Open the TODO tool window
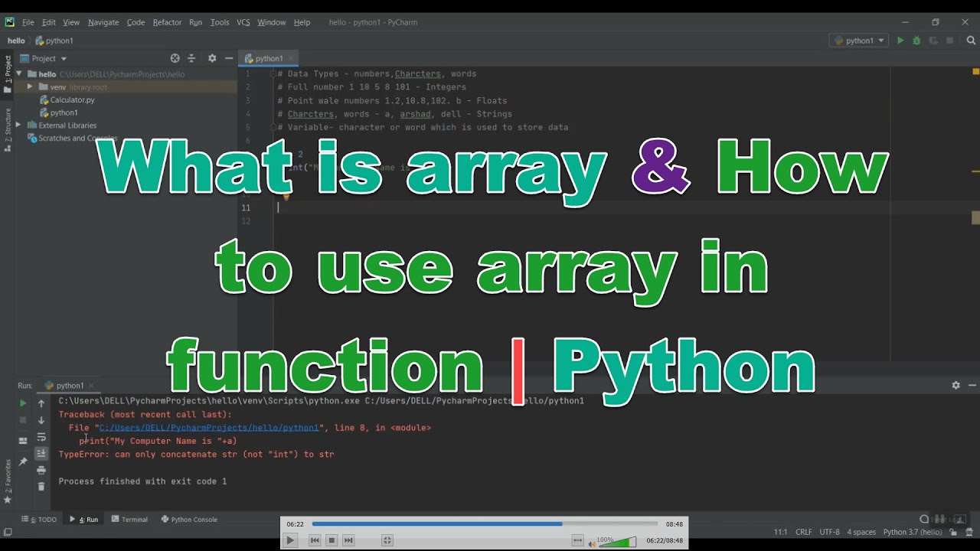 point(40,520)
